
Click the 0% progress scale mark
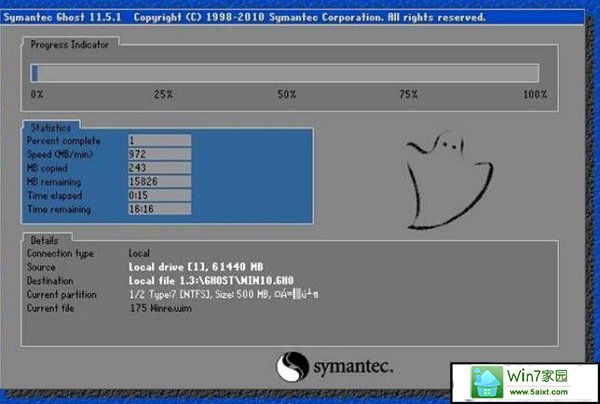coord(37,94)
